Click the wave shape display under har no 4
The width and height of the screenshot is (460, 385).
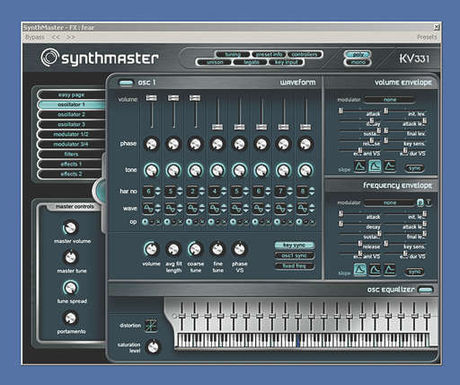214,208
